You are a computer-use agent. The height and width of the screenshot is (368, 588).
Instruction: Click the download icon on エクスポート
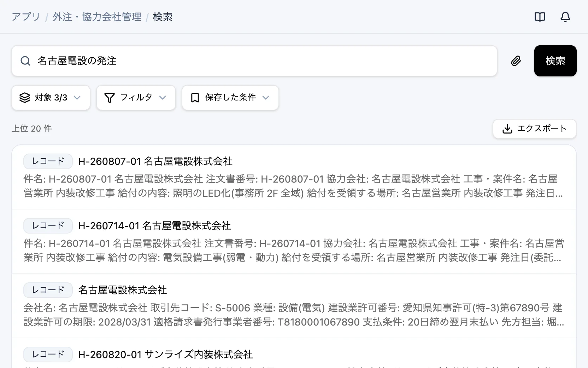[x=507, y=129]
